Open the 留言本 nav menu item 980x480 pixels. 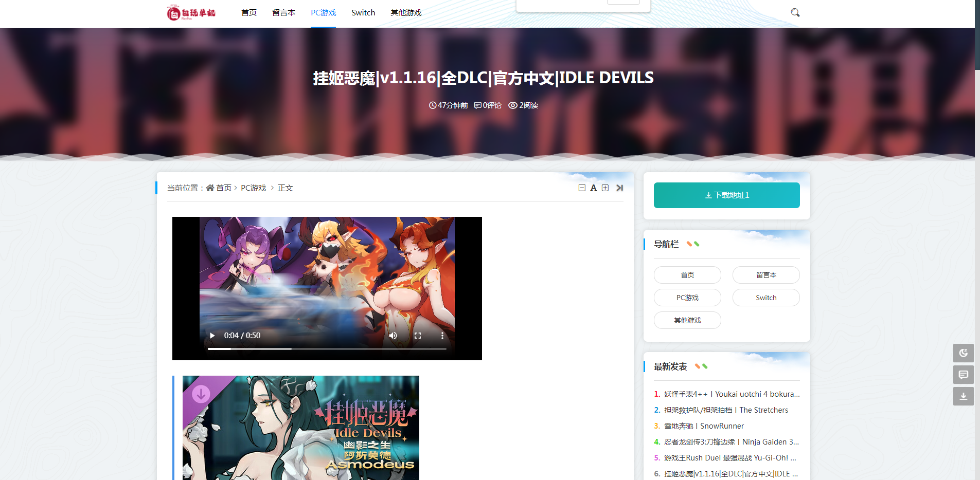[283, 13]
